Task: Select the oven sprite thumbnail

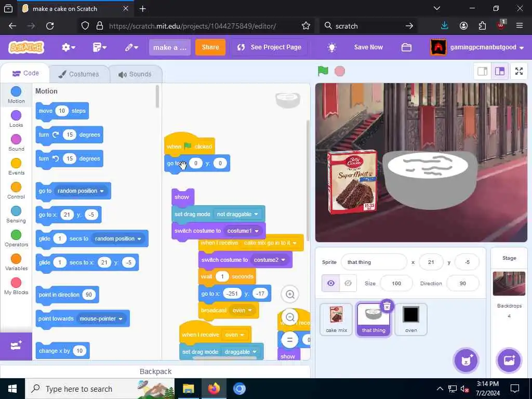Action: pos(411,320)
